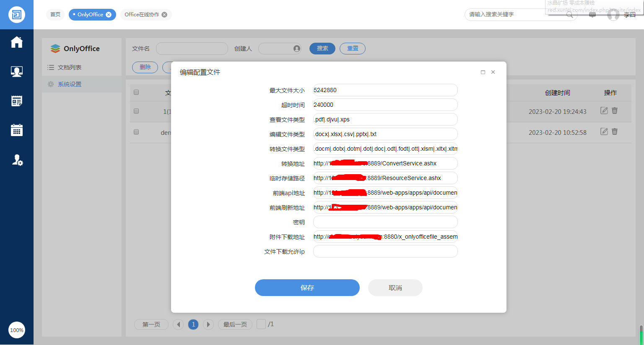644x345 pixels.
Task: Click the previous page arrow
Action: [178, 324]
